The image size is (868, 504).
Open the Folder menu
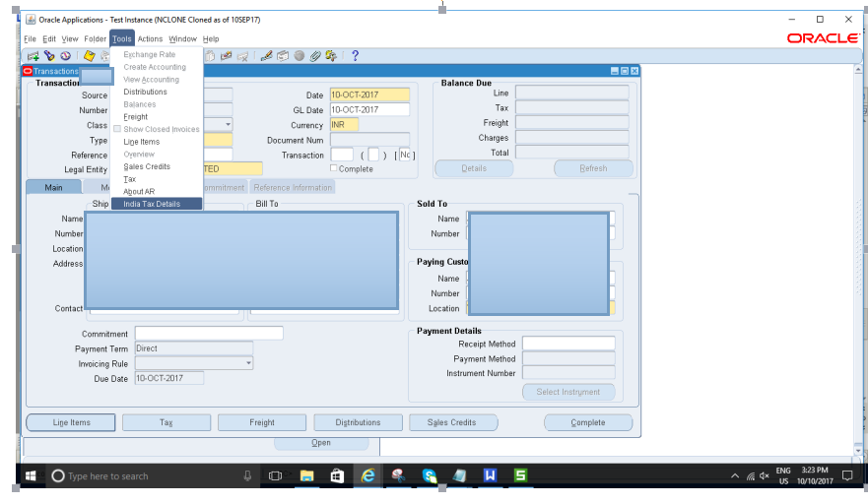(96, 38)
